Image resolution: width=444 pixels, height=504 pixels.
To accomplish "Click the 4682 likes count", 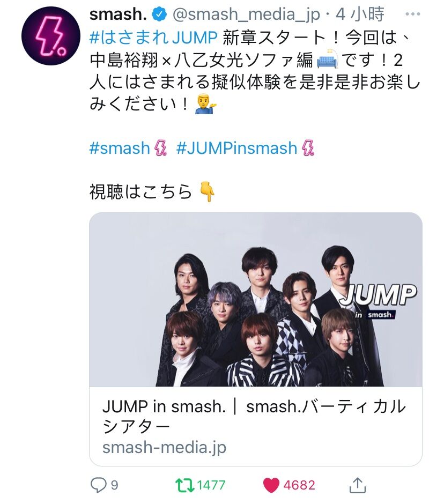I will pyautogui.click(x=299, y=485).
